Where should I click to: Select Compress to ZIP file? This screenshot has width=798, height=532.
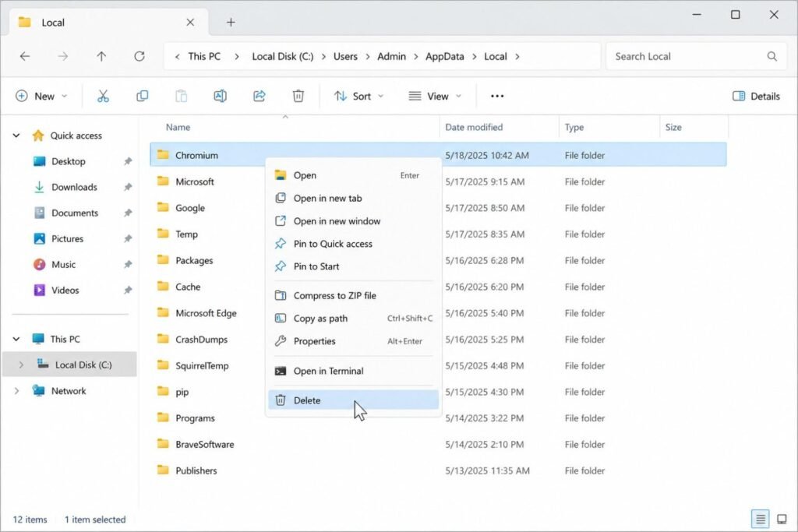(x=353, y=295)
